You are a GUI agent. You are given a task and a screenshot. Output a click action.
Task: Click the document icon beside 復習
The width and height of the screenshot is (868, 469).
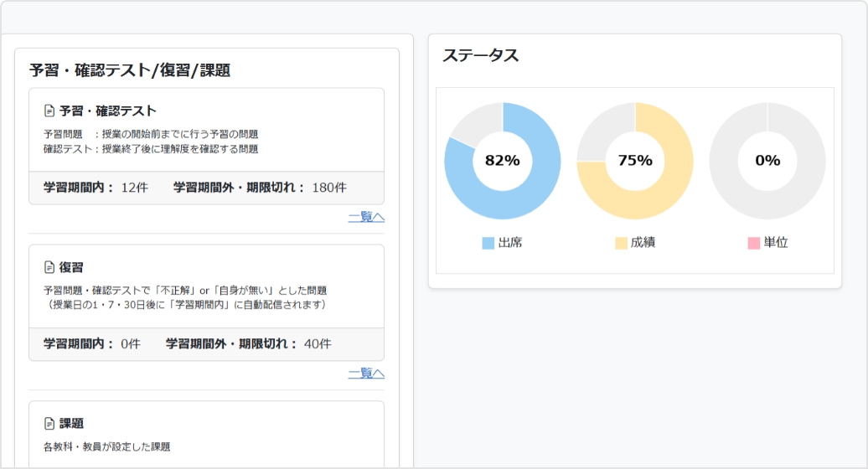point(49,267)
